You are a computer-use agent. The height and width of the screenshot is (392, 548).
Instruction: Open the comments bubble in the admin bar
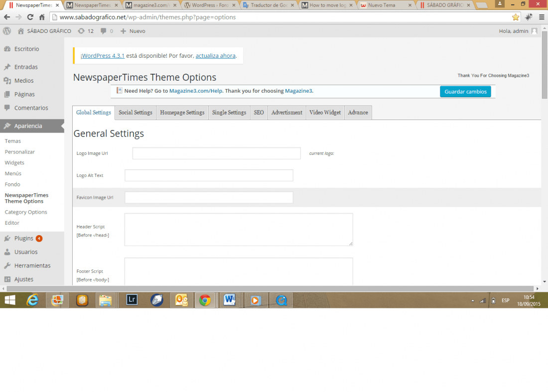(104, 31)
